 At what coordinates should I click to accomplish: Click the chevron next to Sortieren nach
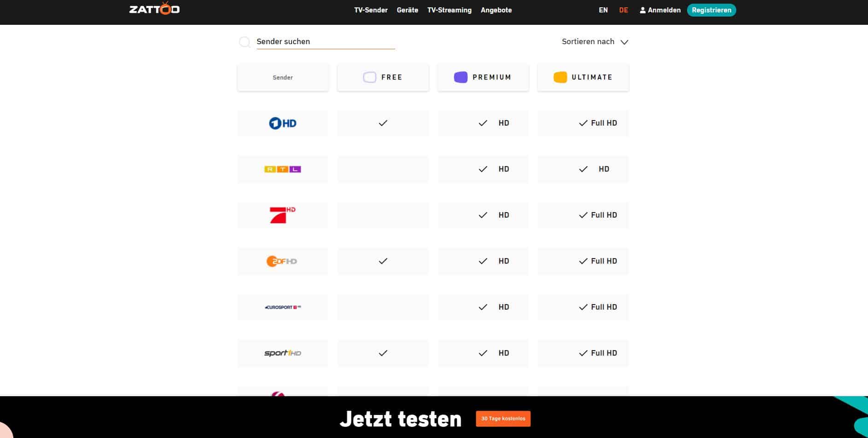click(624, 42)
